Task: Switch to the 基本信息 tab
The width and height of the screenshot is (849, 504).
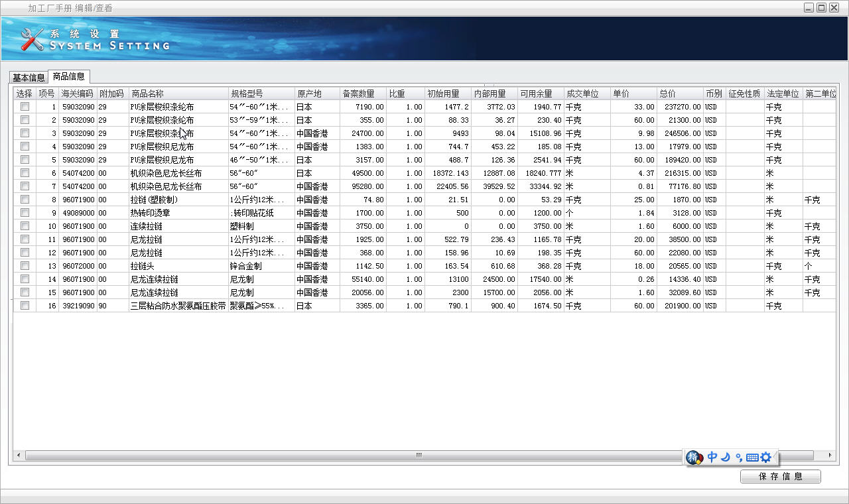Action: tap(29, 78)
